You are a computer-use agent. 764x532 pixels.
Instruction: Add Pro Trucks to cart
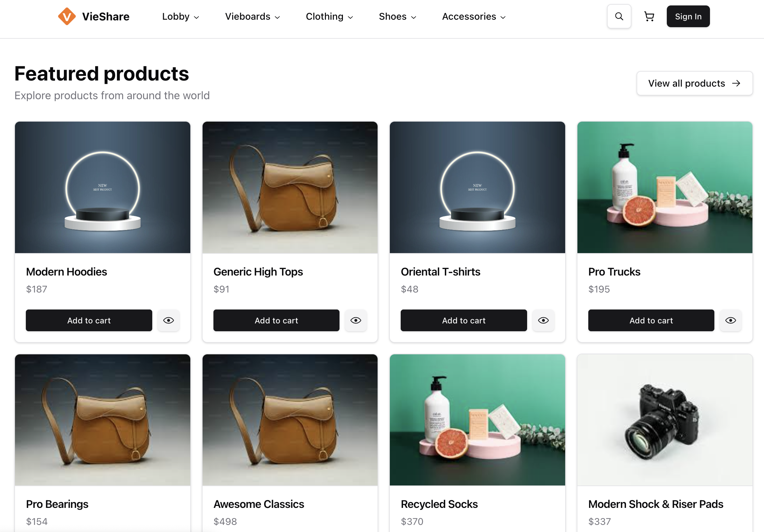click(651, 320)
